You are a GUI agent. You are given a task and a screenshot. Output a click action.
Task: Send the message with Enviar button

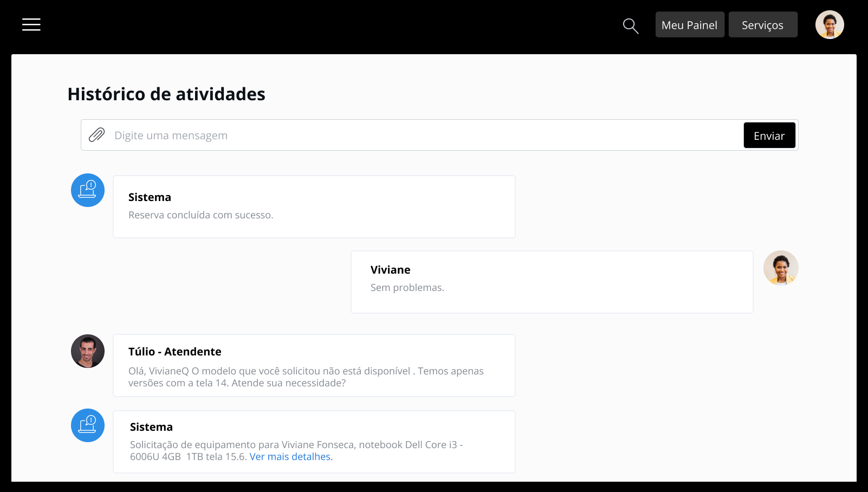point(769,135)
